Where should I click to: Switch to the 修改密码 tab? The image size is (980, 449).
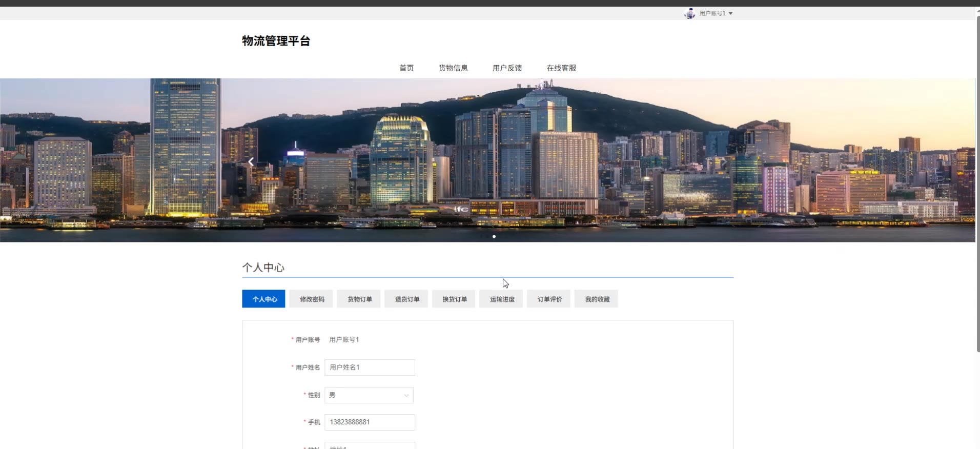point(312,299)
